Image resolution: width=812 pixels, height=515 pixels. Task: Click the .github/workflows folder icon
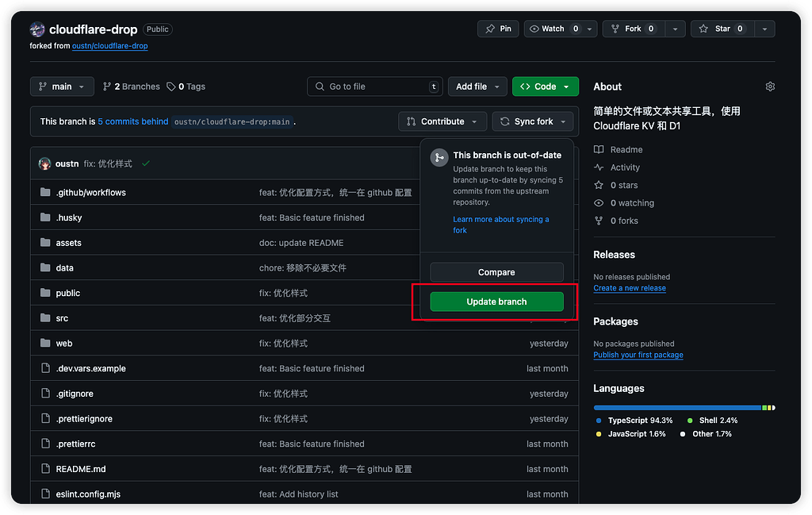tap(45, 192)
